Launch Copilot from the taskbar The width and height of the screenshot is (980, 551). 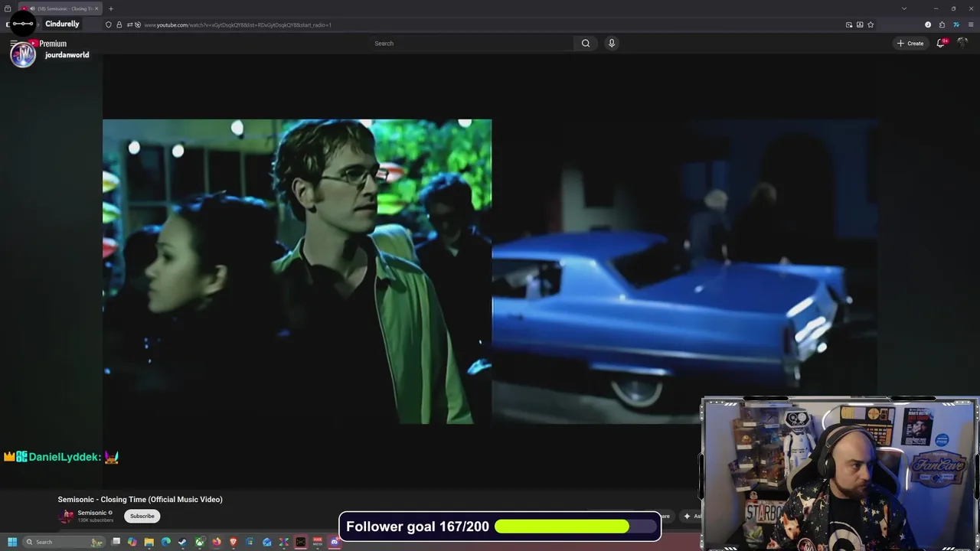tap(132, 542)
